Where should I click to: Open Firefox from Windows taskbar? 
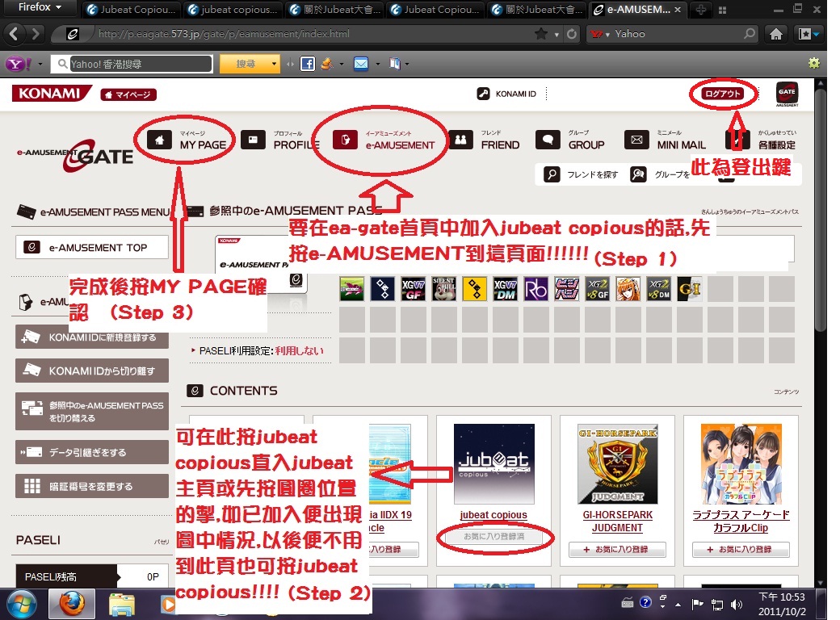[x=72, y=603]
